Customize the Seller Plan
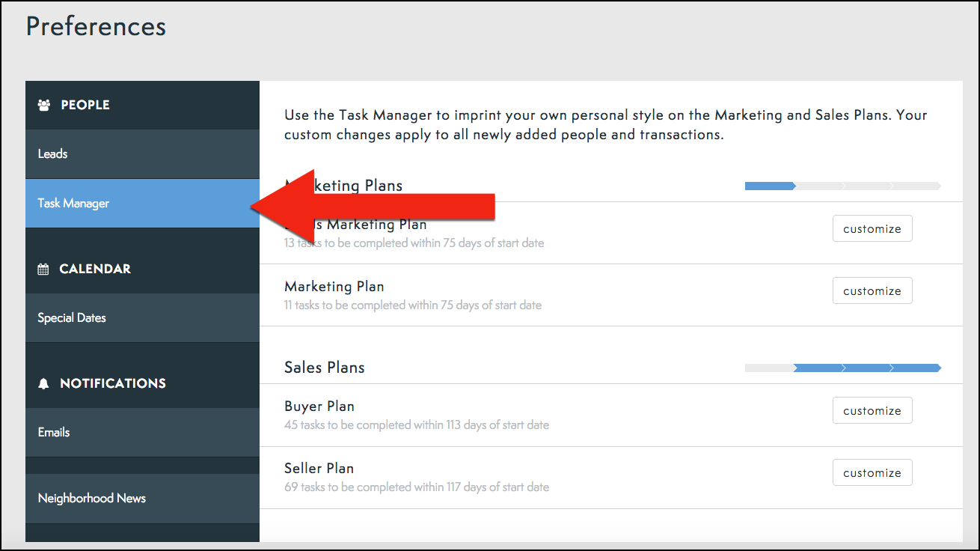Screen dimensions: 980x551 click(872, 472)
